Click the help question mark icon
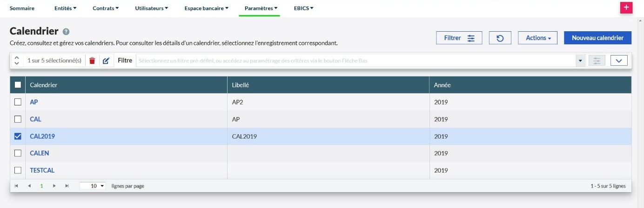 tap(66, 32)
